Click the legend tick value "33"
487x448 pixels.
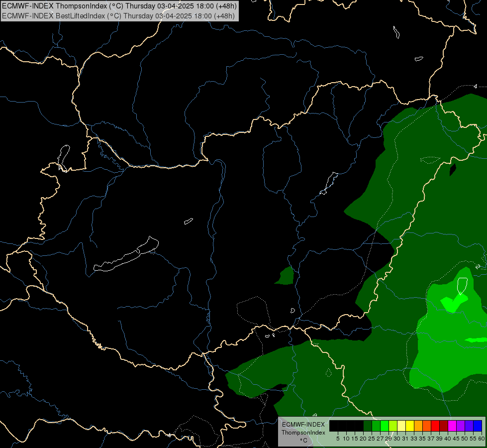[x=414, y=439]
